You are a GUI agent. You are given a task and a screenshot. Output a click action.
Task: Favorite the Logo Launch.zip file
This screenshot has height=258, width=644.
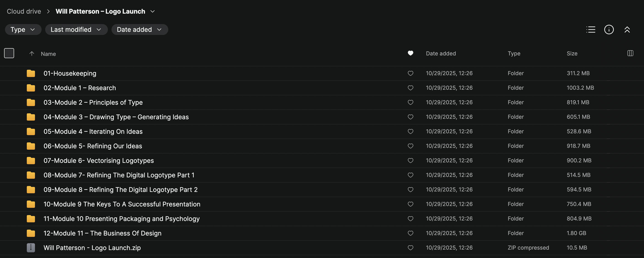pyautogui.click(x=410, y=248)
